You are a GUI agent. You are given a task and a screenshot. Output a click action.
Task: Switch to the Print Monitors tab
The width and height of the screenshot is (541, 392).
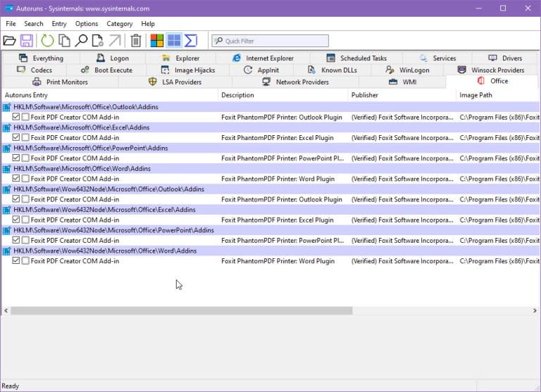(x=60, y=82)
